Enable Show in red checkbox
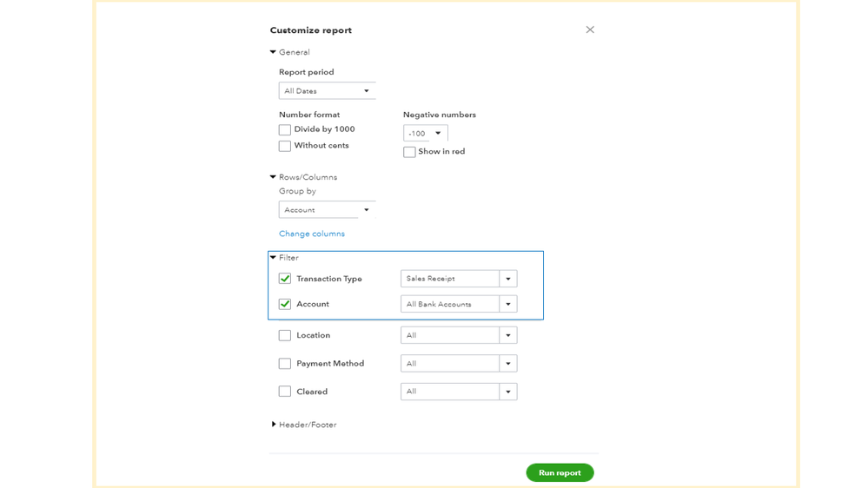This screenshot has width=868, height=488. [409, 152]
